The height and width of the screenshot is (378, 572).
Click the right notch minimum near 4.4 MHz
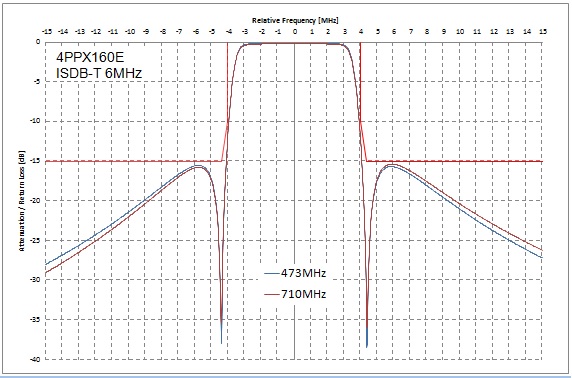point(367,345)
